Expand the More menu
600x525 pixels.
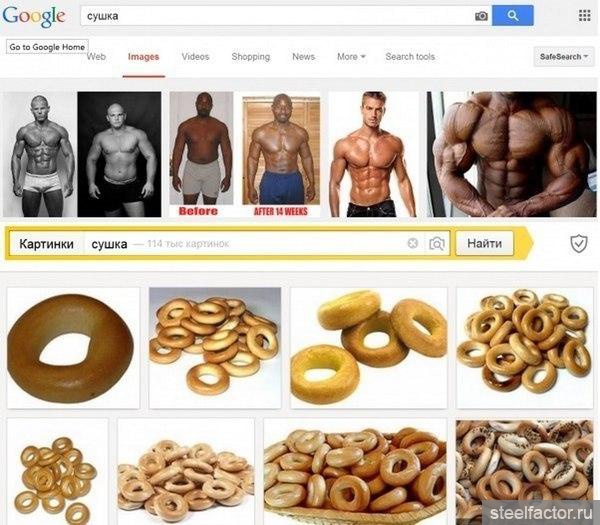351,57
